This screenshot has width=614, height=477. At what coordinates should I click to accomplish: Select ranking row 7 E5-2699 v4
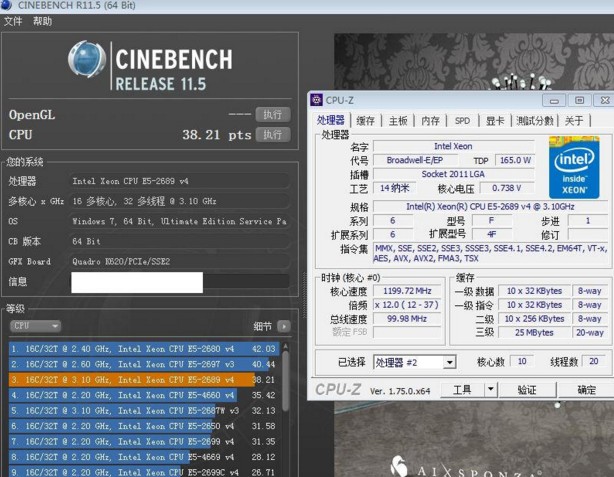(x=143, y=442)
